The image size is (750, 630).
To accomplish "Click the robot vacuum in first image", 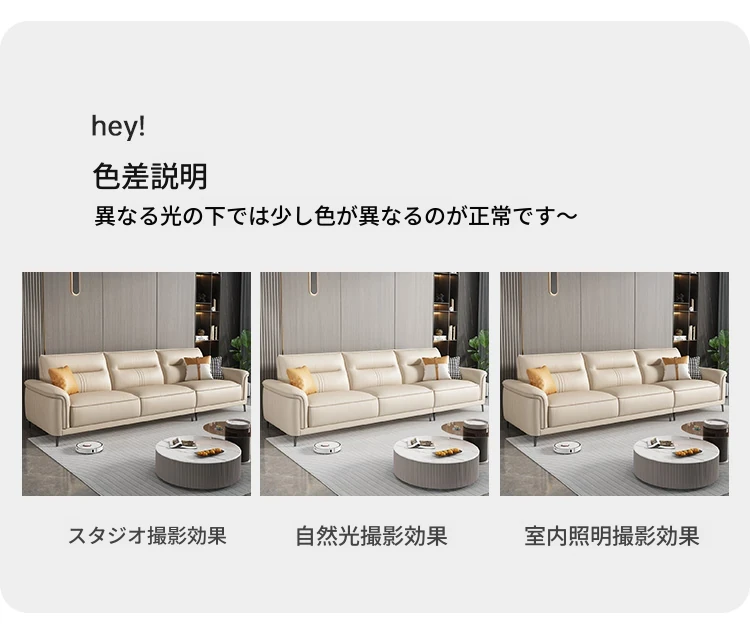I will click(x=89, y=447).
